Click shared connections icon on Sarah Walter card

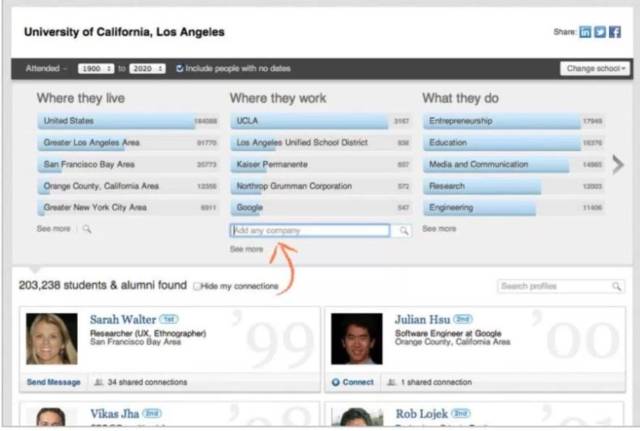coord(98,382)
